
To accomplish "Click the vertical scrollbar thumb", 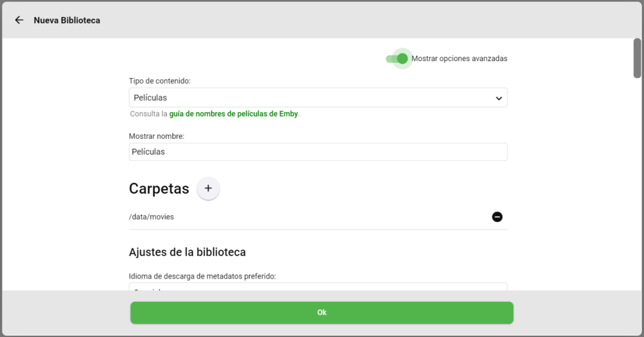I will coord(637,58).
